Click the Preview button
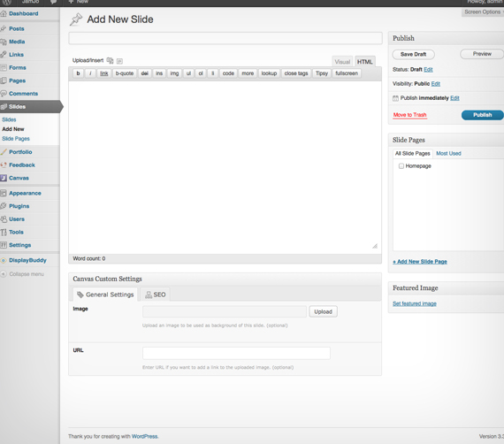The width and height of the screenshot is (504, 444). click(482, 54)
